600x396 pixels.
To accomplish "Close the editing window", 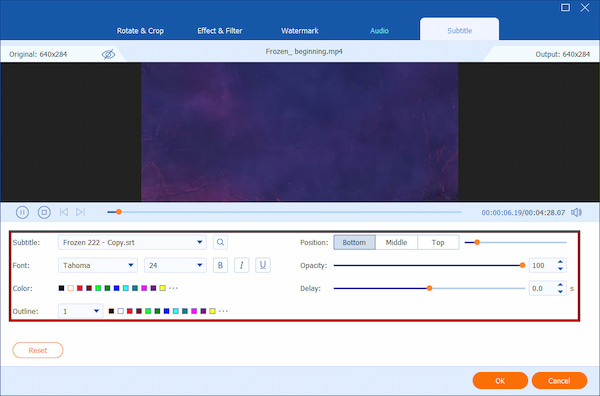I will pyautogui.click(x=585, y=7).
